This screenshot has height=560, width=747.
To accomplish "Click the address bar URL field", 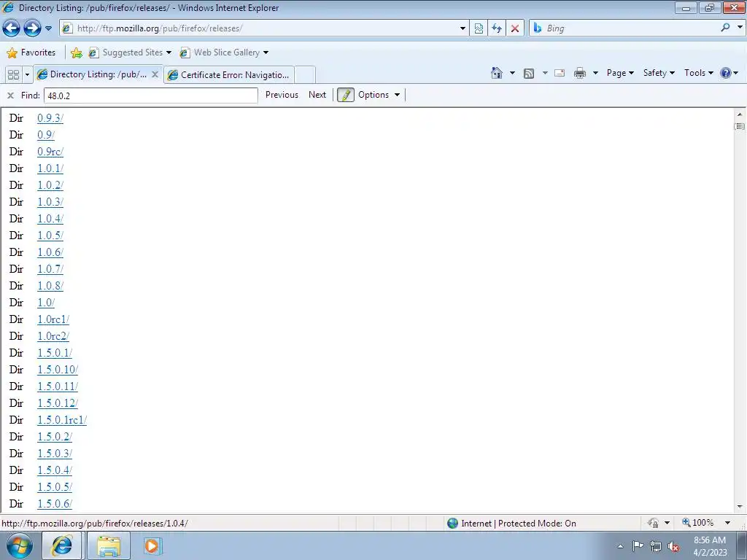I will pyautogui.click(x=260, y=28).
